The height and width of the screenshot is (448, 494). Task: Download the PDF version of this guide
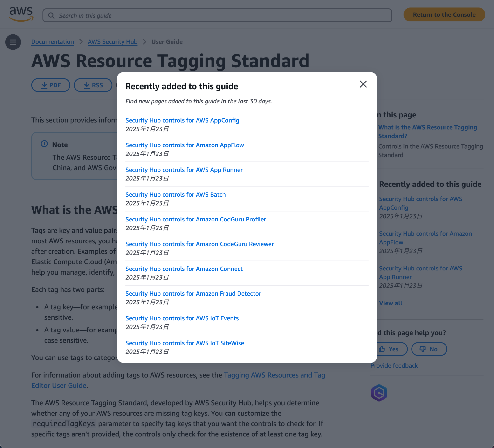pos(50,85)
